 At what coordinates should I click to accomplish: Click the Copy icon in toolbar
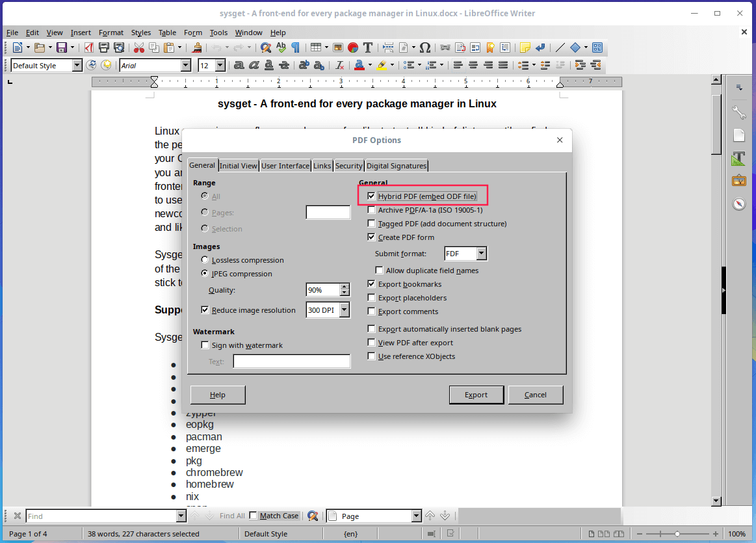(x=154, y=47)
